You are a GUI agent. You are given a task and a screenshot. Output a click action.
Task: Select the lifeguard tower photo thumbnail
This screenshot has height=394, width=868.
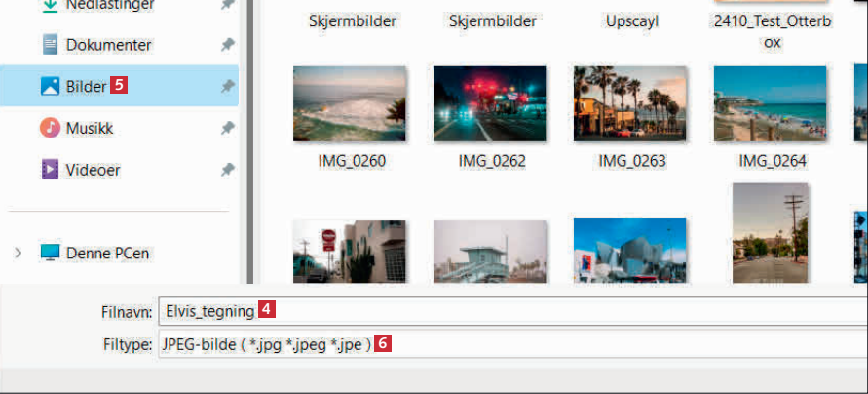tap(490, 252)
